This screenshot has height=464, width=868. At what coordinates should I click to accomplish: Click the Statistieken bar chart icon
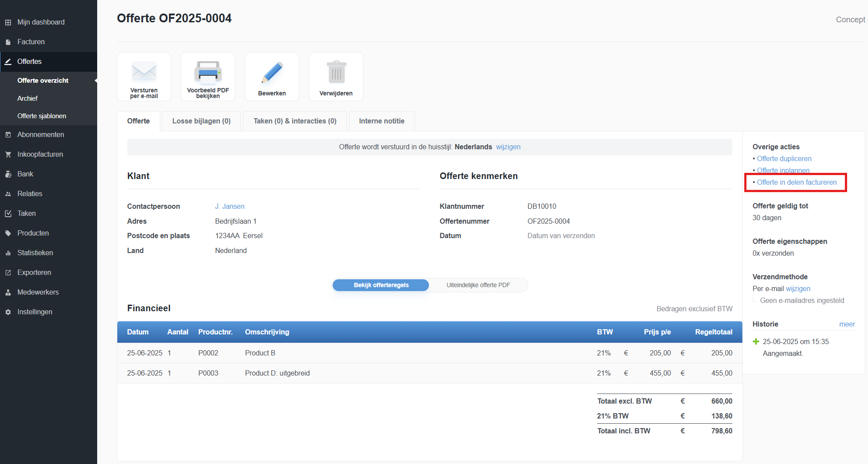[8, 253]
